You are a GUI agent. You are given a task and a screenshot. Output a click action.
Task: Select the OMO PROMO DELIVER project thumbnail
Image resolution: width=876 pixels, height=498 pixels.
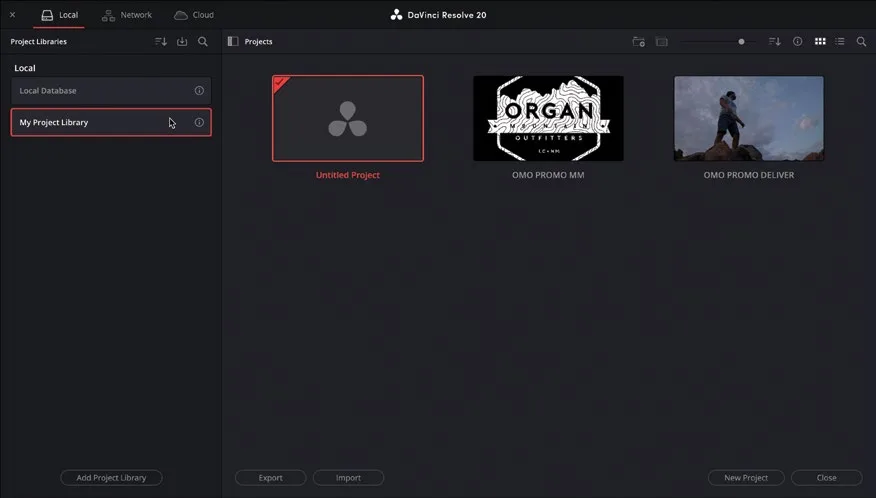(x=749, y=118)
